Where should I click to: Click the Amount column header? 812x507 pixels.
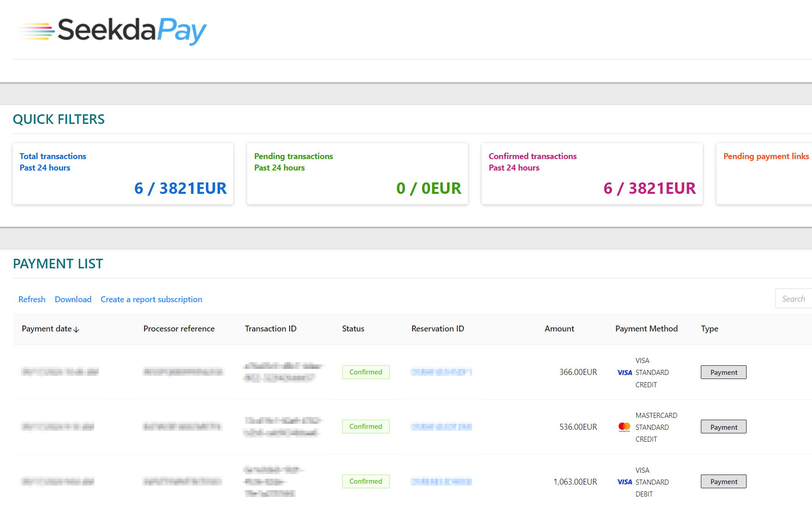click(x=559, y=329)
